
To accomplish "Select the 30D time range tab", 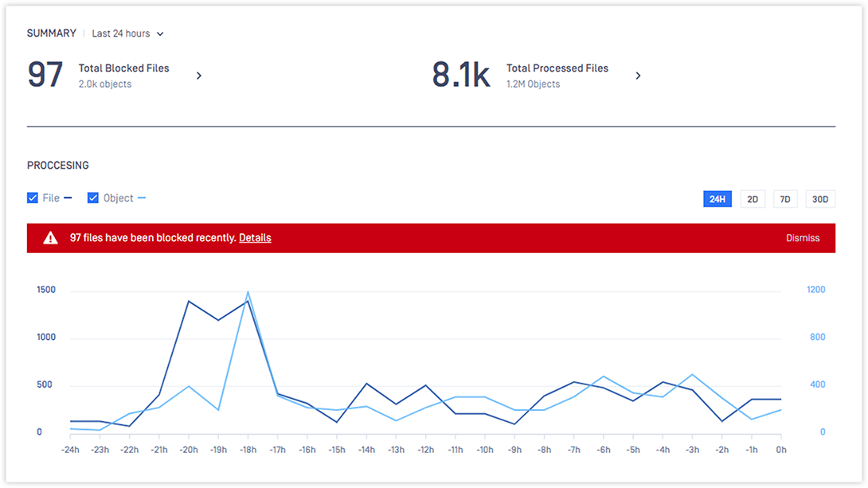I will point(820,198).
